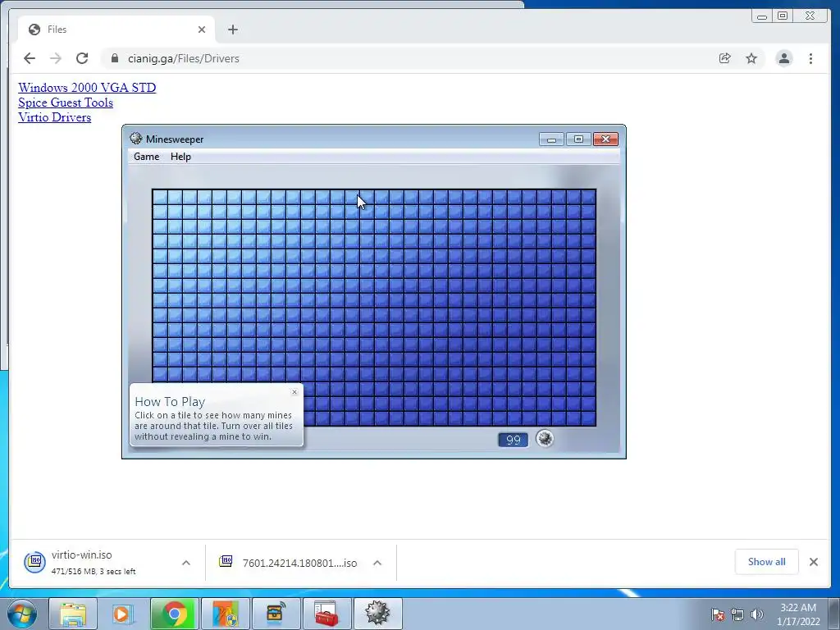Share this page from the address bar
The height and width of the screenshot is (630, 840).
(x=725, y=58)
